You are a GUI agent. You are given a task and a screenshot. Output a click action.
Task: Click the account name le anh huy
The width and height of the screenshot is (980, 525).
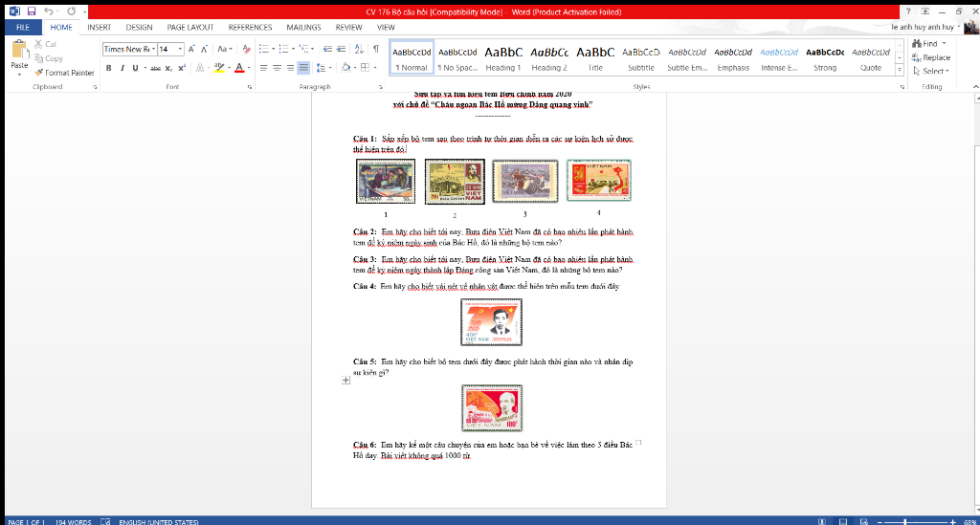[923, 27]
